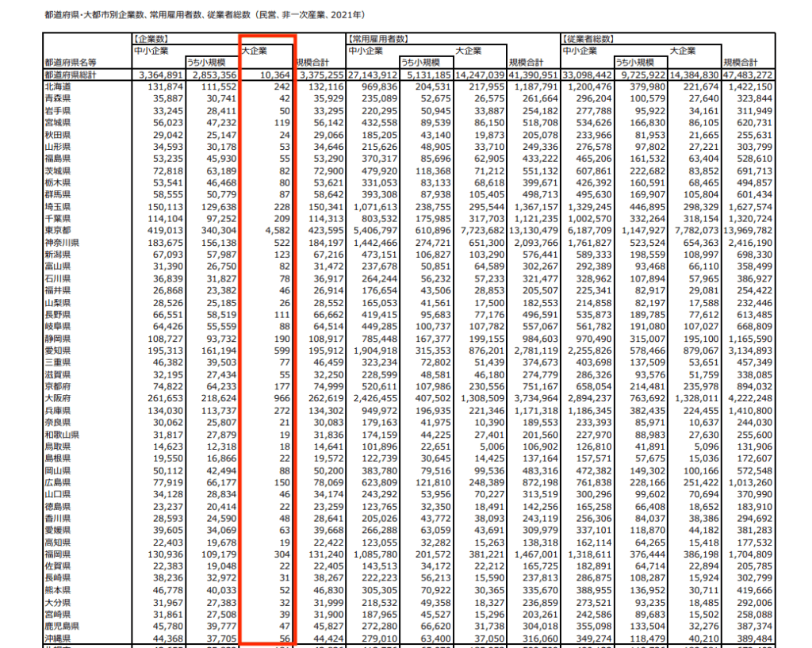Click the 東京都 row label
The height and width of the screenshot is (648, 812).
(x=57, y=231)
